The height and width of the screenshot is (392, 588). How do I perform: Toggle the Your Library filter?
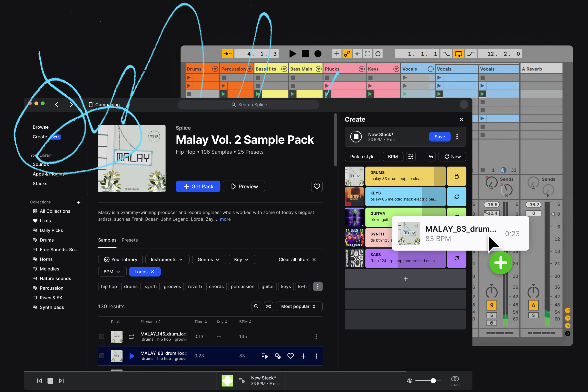pyautogui.click(x=120, y=259)
